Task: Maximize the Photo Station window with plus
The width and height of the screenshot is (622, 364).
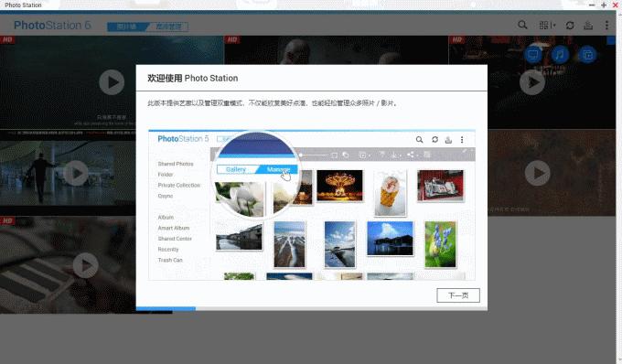Action: click(604, 5)
